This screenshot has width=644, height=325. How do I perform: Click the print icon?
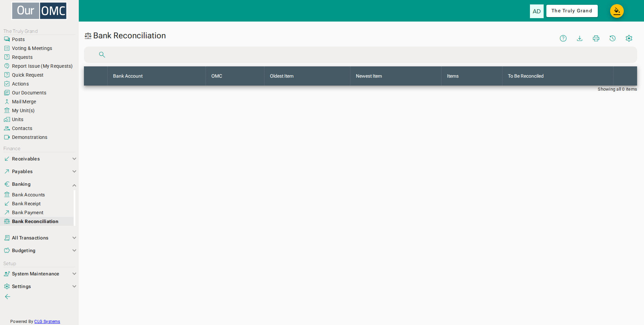pyautogui.click(x=596, y=38)
